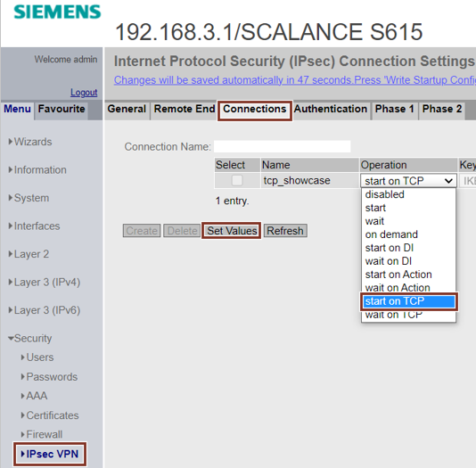Click the Siemens logo
Image resolution: width=476 pixels, height=468 pixels.
click(x=57, y=12)
